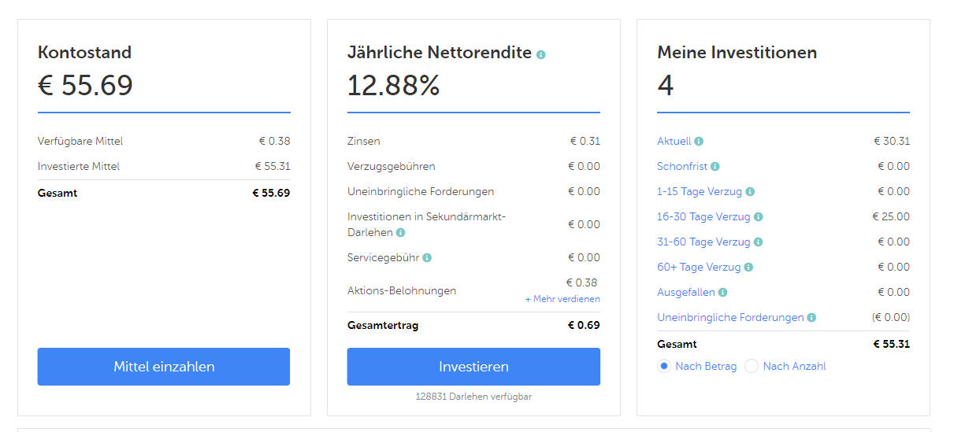This screenshot has height=432, width=980.
Task: Click info icon next to Schonfrist
Action: point(715,167)
